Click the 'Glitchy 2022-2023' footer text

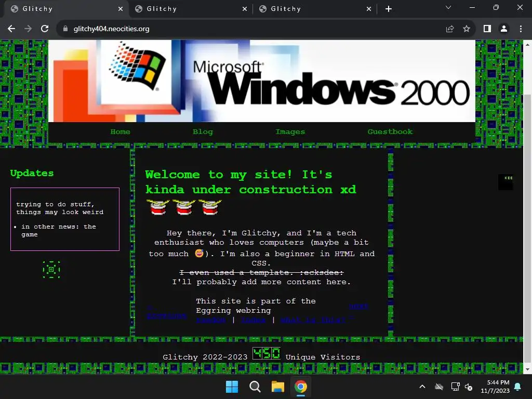click(205, 357)
